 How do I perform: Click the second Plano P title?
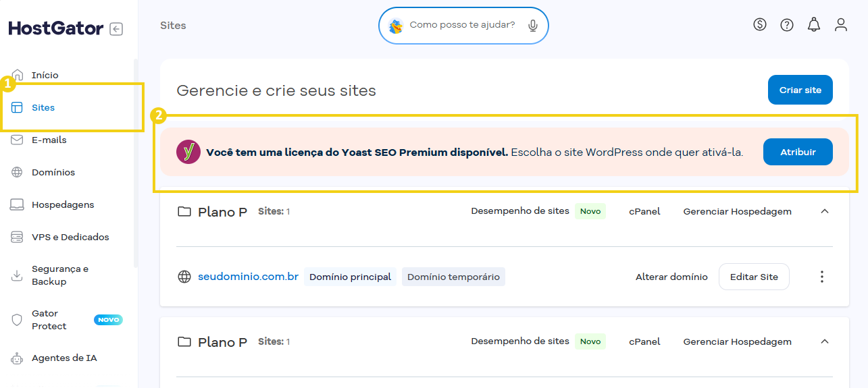pyautogui.click(x=222, y=342)
